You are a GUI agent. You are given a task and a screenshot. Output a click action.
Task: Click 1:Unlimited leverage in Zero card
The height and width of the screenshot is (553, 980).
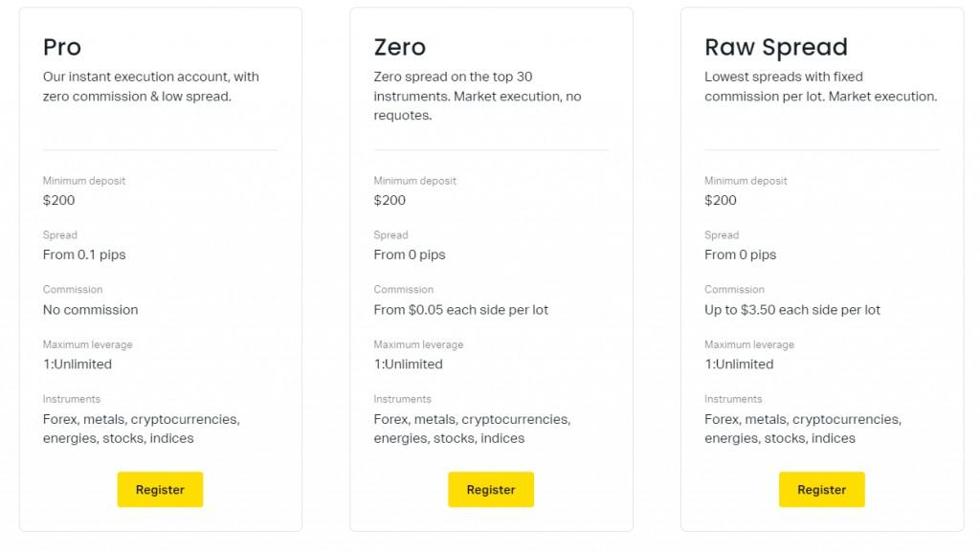point(408,364)
